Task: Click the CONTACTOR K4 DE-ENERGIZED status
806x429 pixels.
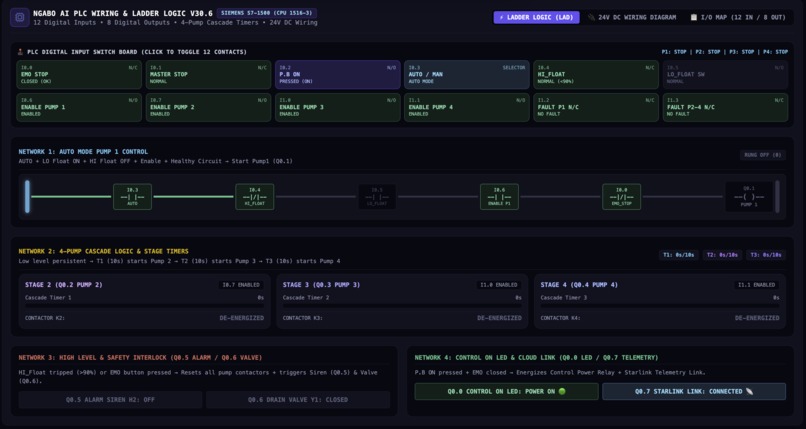Action: [757, 318]
